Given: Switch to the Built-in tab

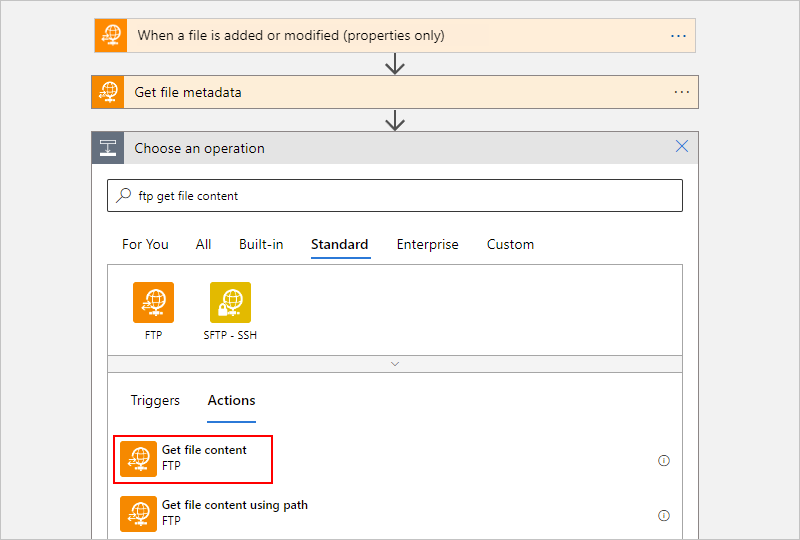Looking at the screenshot, I should tap(261, 244).
